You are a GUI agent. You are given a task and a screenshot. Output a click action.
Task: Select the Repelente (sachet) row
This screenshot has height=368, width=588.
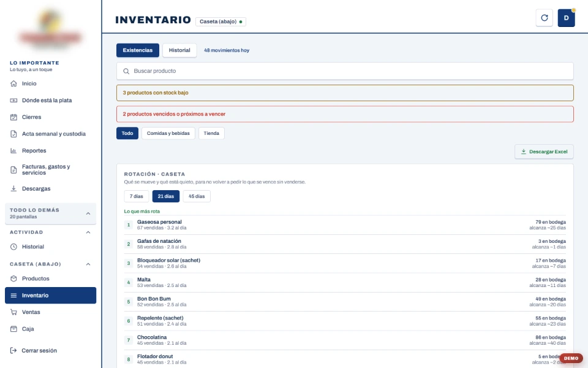click(345, 321)
